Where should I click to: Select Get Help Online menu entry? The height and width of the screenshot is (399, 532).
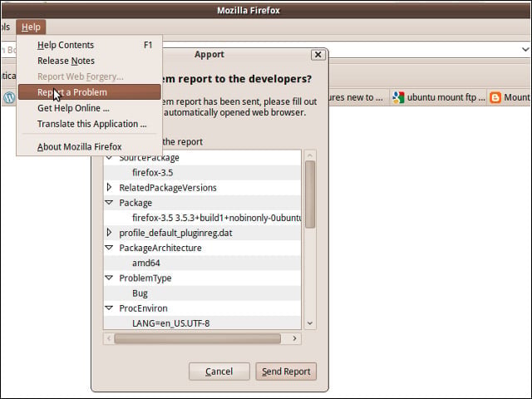[x=90, y=108]
